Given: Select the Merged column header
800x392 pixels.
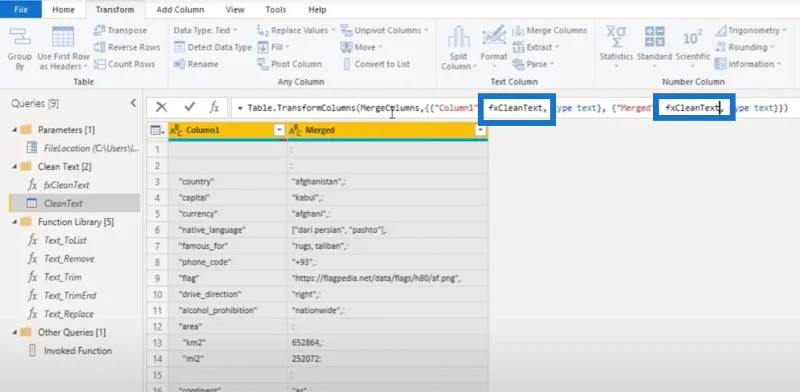Looking at the screenshot, I should click(x=387, y=131).
